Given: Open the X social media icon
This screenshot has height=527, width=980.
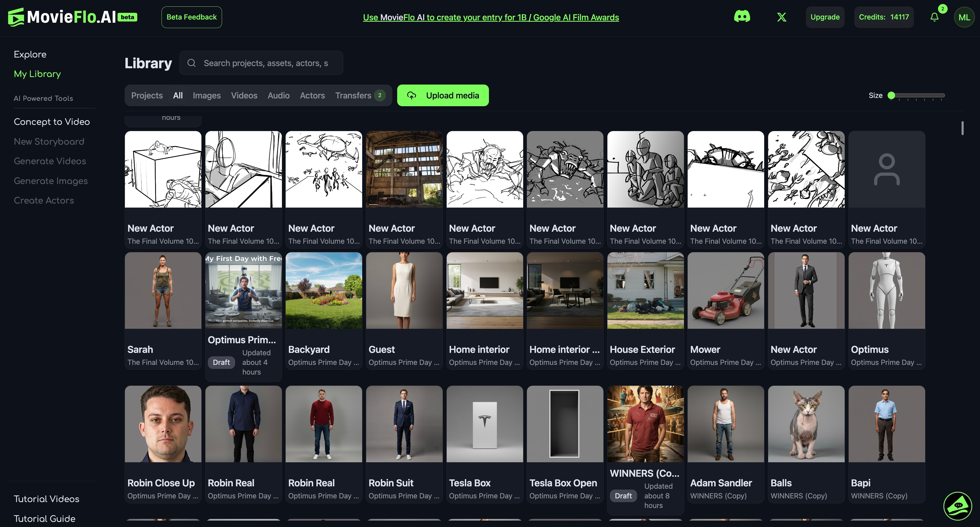Looking at the screenshot, I should click(x=782, y=17).
